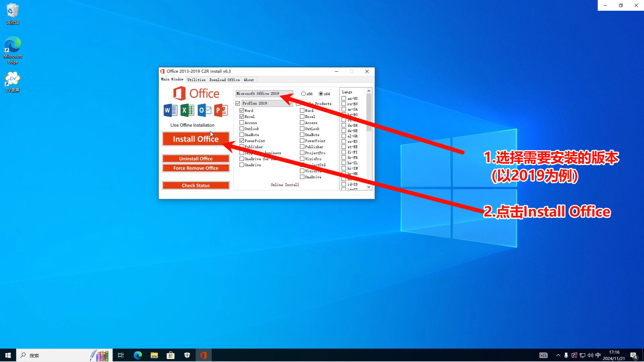The height and width of the screenshot is (362, 644).
Task: Click the Force Remove Office button
Action: pyautogui.click(x=196, y=168)
